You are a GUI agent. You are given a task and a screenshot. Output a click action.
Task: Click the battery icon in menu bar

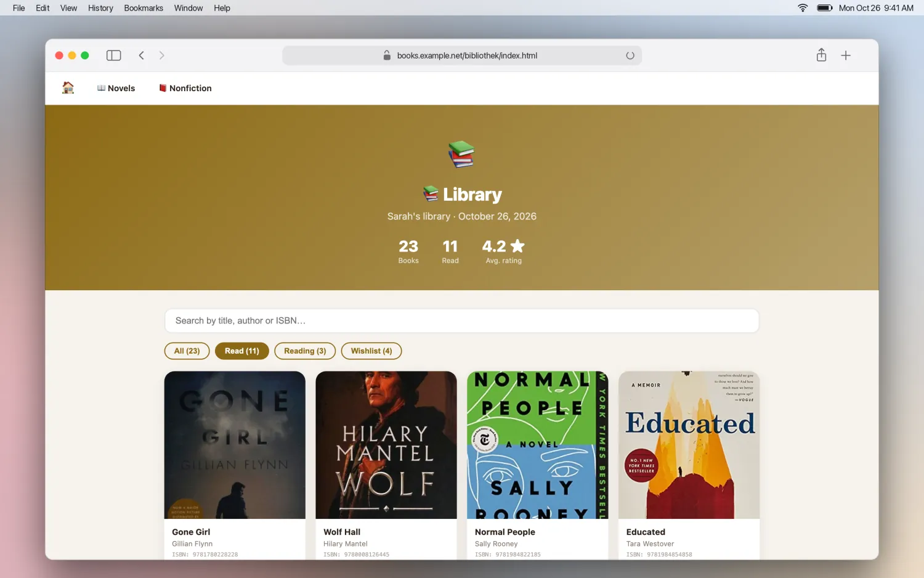point(825,8)
